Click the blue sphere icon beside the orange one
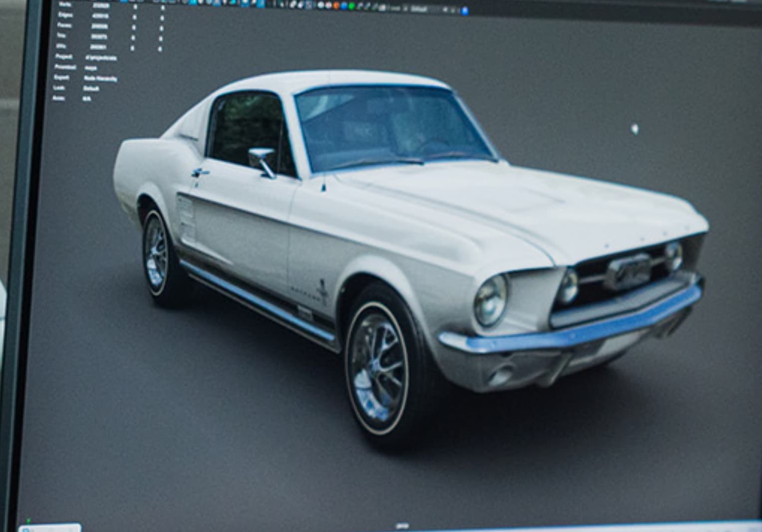762x532 pixels. 344,6
